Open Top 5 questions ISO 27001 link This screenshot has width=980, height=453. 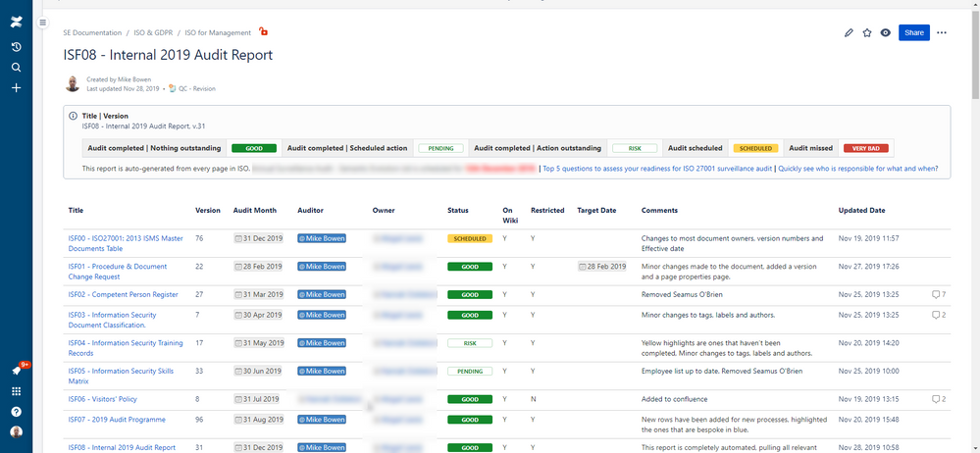pyautogui.click(x=657, y=169)
